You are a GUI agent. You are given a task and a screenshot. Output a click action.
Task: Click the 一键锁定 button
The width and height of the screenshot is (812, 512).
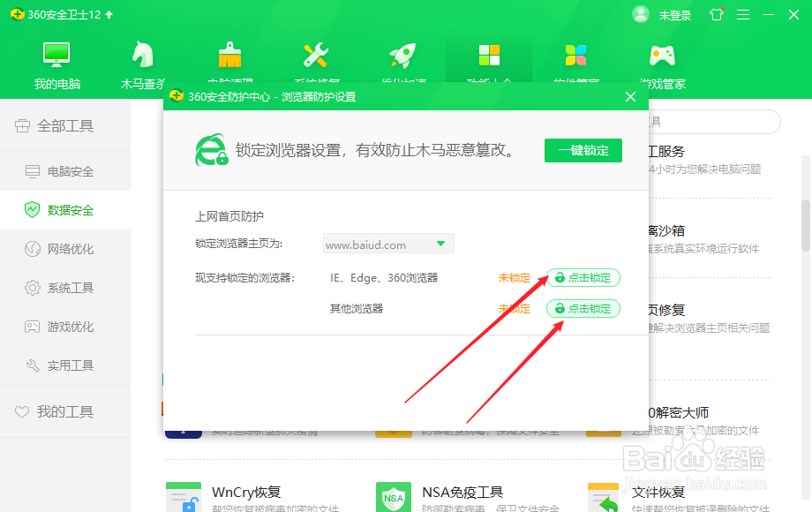coord(583,151)
